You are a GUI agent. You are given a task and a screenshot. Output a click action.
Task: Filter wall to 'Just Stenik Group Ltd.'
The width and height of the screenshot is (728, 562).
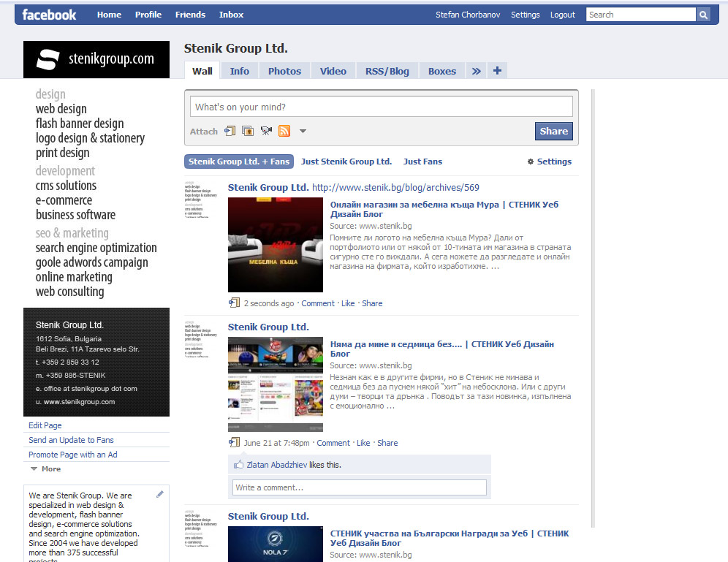pos(346,162)
